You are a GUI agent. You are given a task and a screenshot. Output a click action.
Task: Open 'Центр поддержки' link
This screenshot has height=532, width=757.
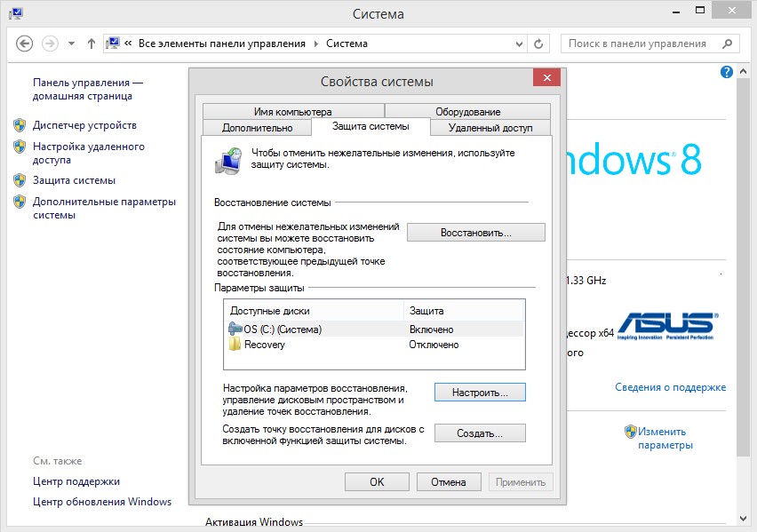(x=76, y=481)
